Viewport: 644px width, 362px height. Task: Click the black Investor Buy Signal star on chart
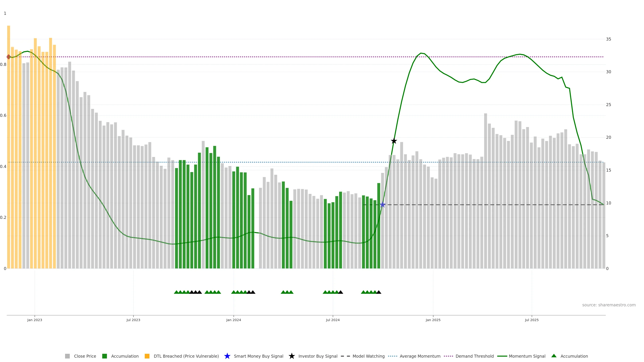(x=394, y=141)
